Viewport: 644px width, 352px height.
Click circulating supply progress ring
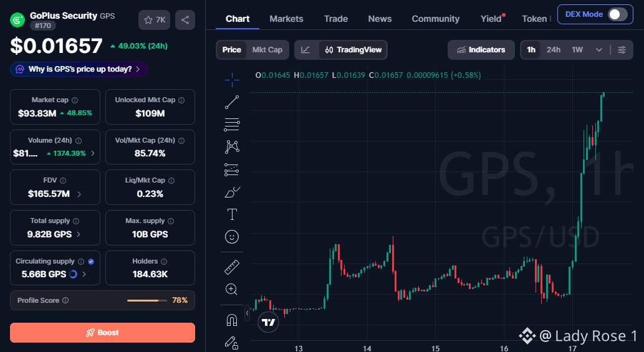click(x=73, y=275)
